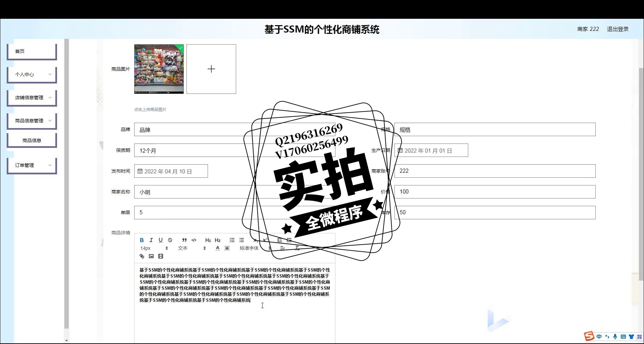Click the sidebar scroll-down arrow

coord(66,340)
